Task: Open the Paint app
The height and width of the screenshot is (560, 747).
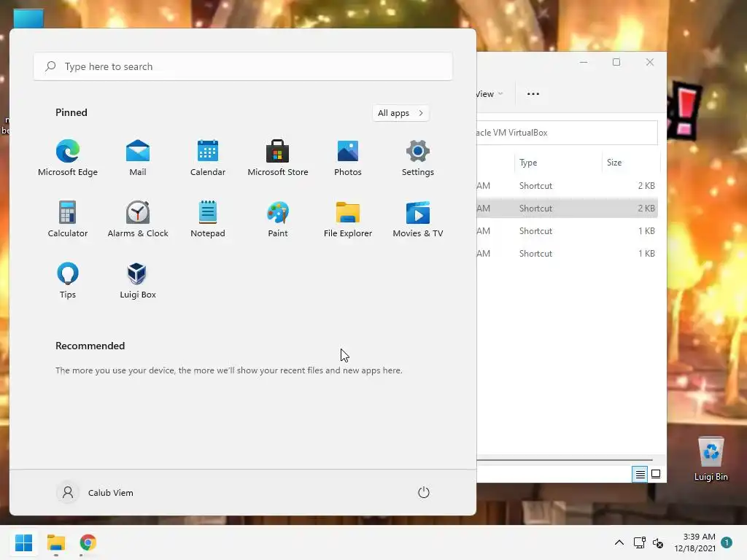Action: click(278, 219)
